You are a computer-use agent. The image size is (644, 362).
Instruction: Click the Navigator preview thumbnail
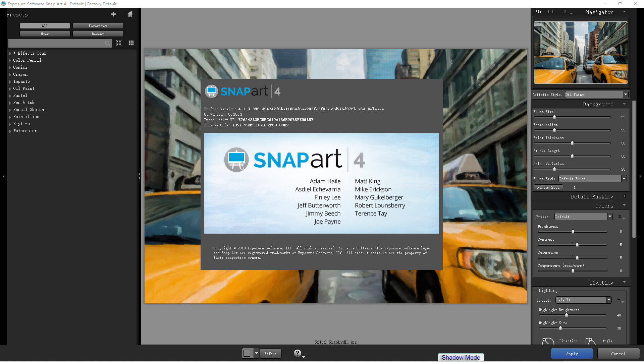581,53
